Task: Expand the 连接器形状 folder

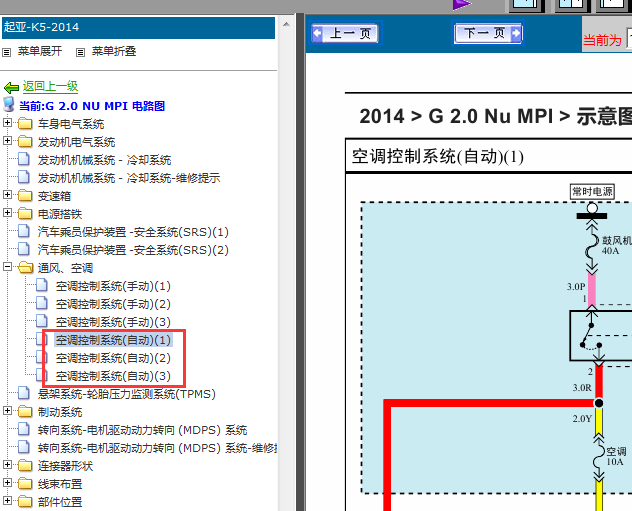Action: pyautogui.click(x=7, y=465)
